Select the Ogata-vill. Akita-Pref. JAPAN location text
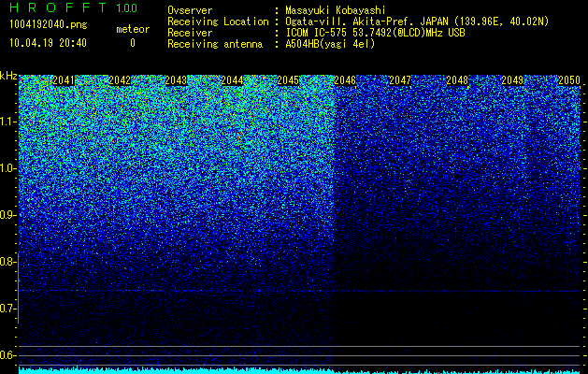 point(416,22)
